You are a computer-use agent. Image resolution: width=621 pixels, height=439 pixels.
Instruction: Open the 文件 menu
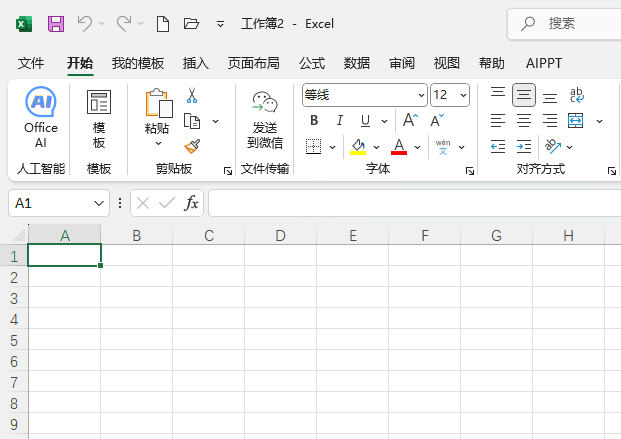31,63
